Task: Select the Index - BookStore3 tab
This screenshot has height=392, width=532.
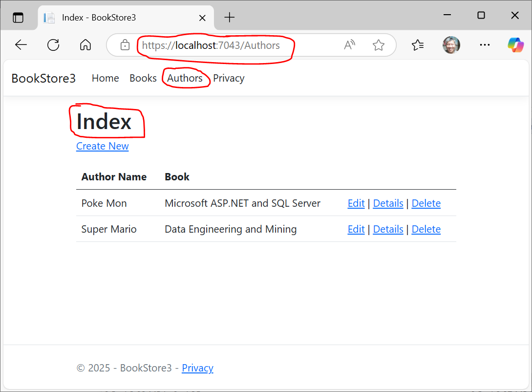Action: pos(126,18)
